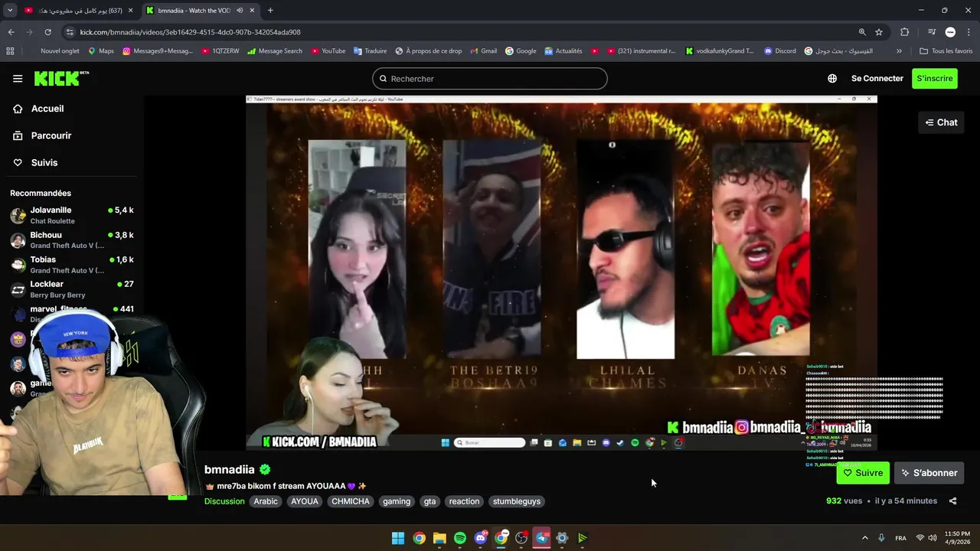The width and height of the screenshot is (980, 551).
Task: Click the gaming tag
Action: (397, 501)
